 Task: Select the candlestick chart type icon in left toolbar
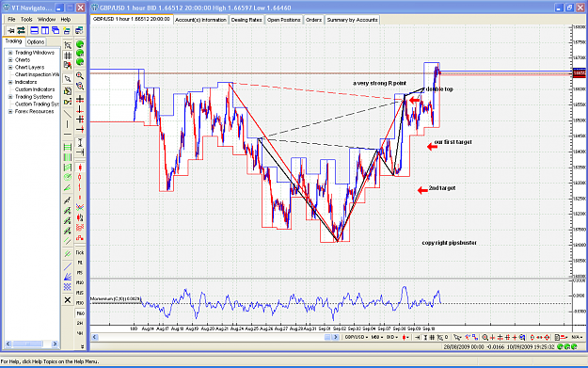coord(80,168)
